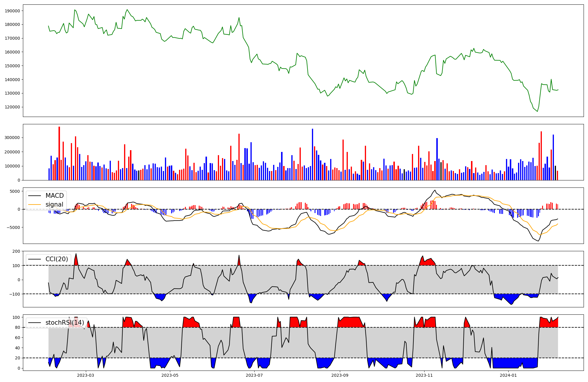Click the stochRSI(14) legend label
This screenshot has height=382, width=588.
[x=65, y=323]
